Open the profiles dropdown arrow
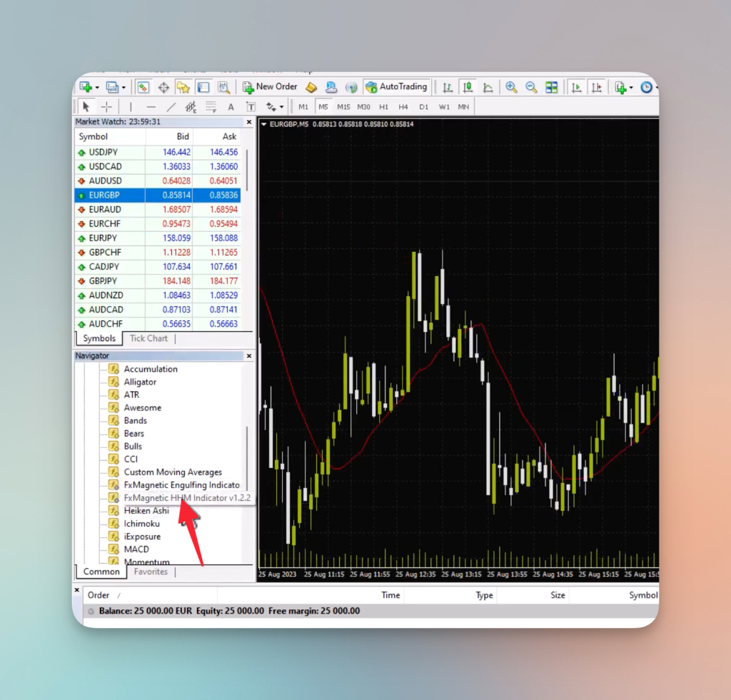Image resolution: width=731 pixels, height=700 pixels. [x=123, y=86]
